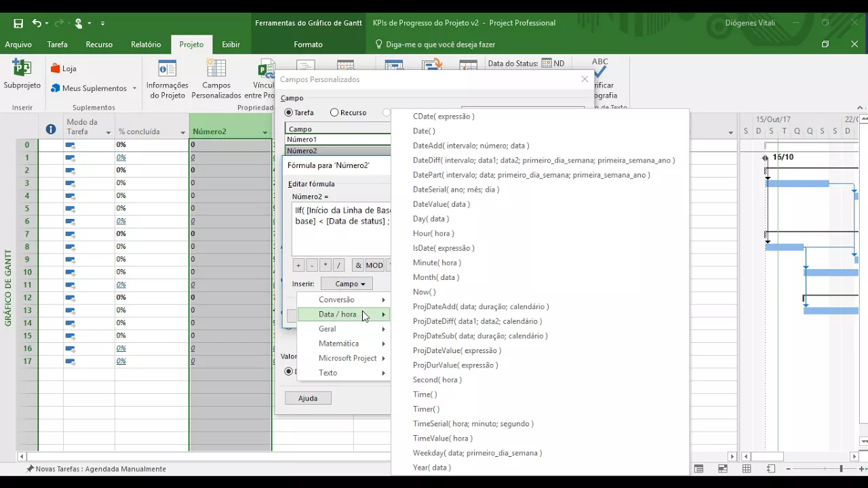The height and width of the screenshot is (488, 868).
Task: Insert the ampersand operator in the formula
Action: [358, 265]
